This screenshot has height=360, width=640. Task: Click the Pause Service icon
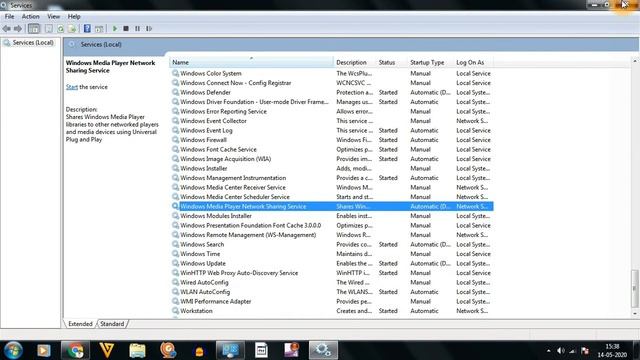(x=138, y=29)
